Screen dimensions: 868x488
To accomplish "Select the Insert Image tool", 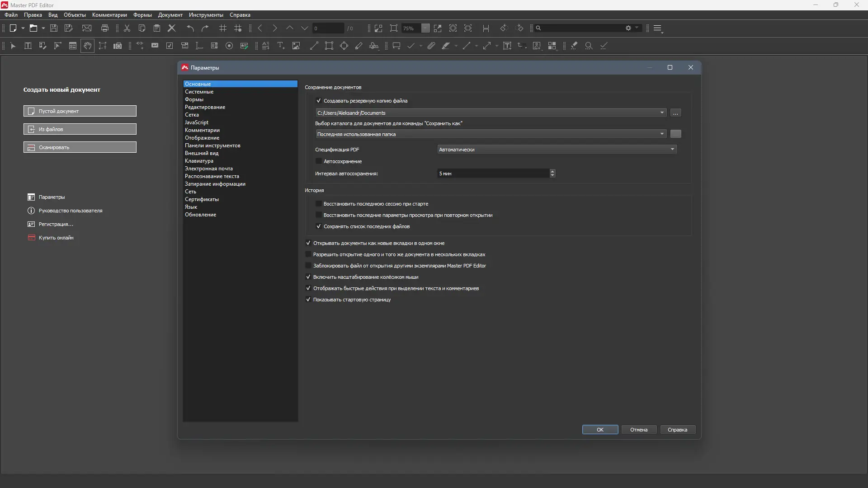I will tap(296, 46).
